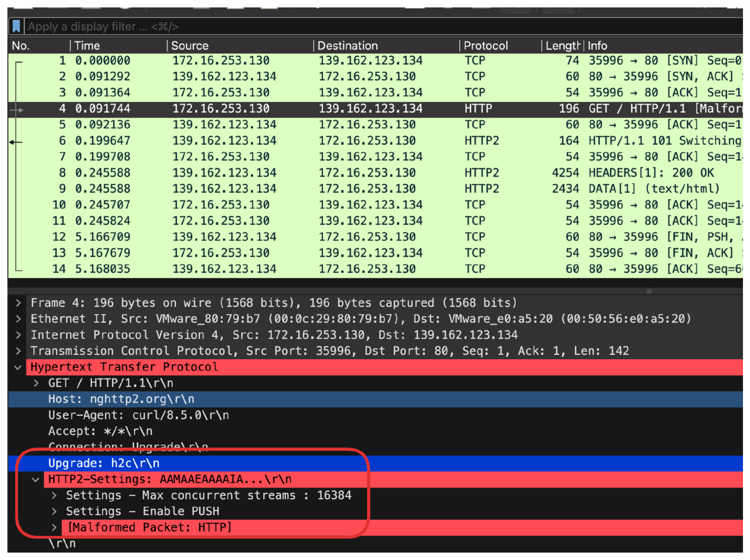The width and height of the screenshot is (750, 560).
Task: Sort packets by the Protocol column
Action: pos(486,46)
